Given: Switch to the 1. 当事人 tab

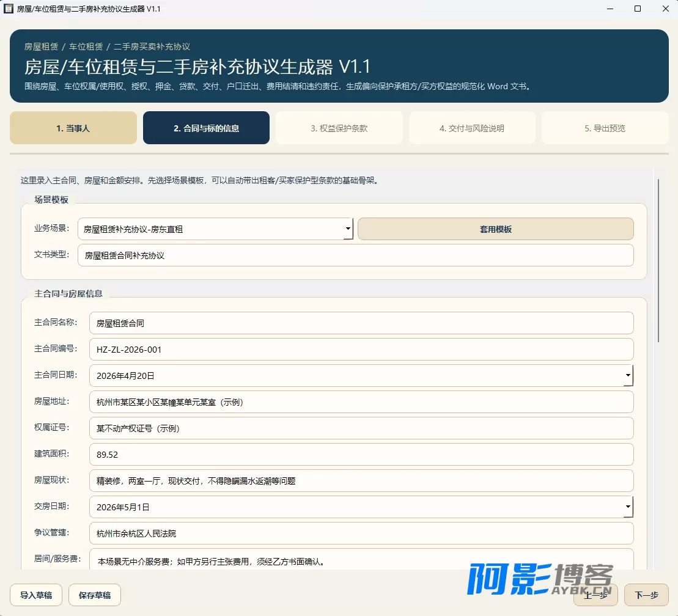Looking at the screenshot, I should (x=73, y=128).
